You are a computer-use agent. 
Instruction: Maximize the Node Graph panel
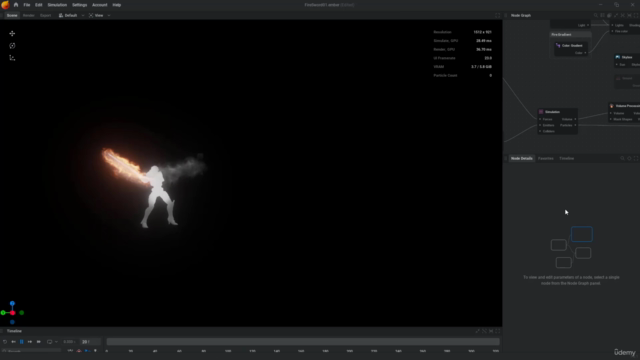[x=636, y=16]
